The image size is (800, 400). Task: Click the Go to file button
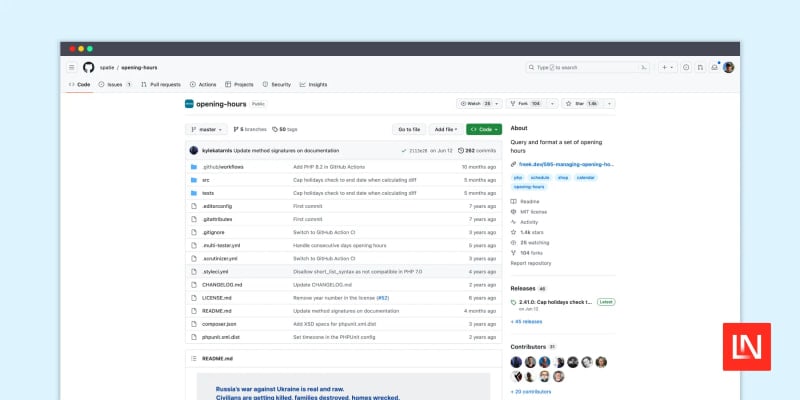408,129
